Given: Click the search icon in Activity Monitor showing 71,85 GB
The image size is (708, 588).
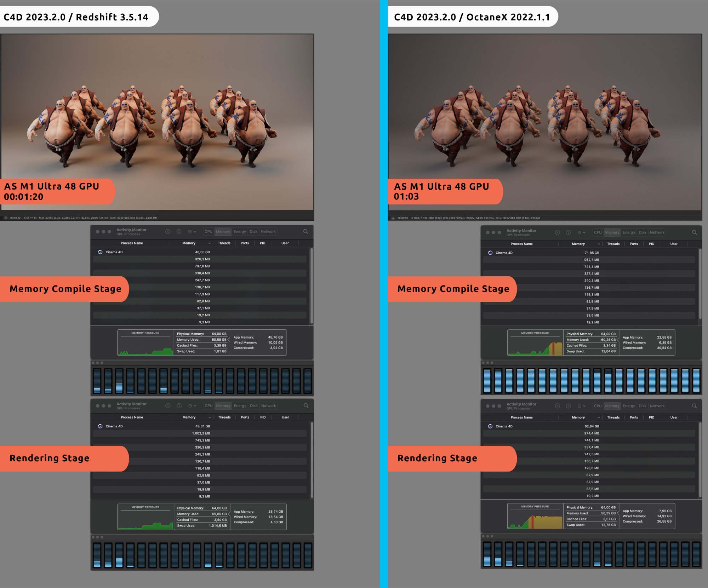Looking at the screenshot, I should click(x=694, y=232).
